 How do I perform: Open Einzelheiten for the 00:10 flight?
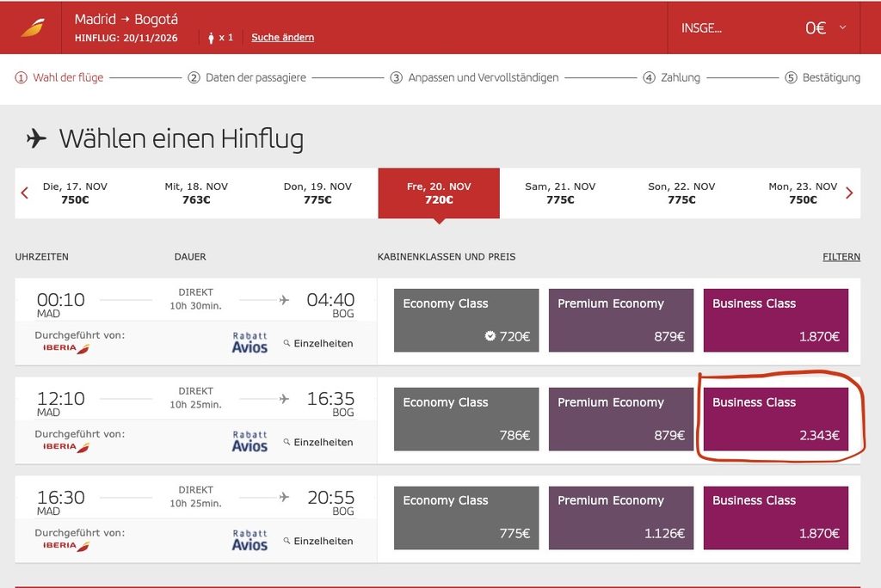[x=318, y=343]
